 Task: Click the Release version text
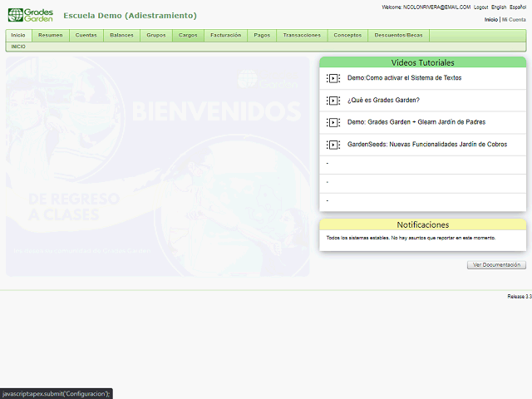click(520, 297)
